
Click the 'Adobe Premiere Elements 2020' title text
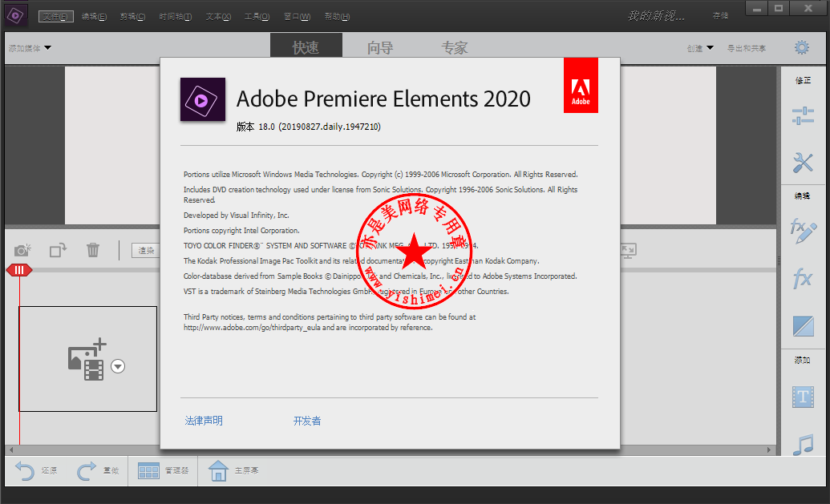click(x=383, y=99)
